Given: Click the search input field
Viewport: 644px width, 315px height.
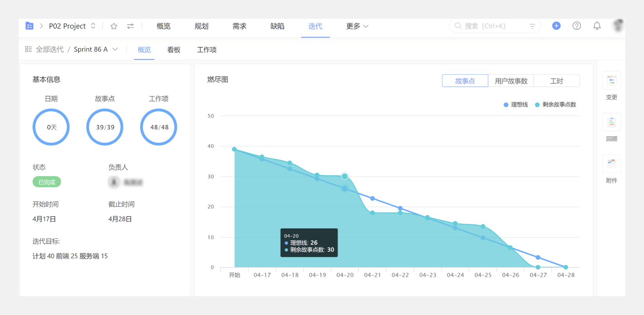Looking at the screenshot, I should [492, 26].
